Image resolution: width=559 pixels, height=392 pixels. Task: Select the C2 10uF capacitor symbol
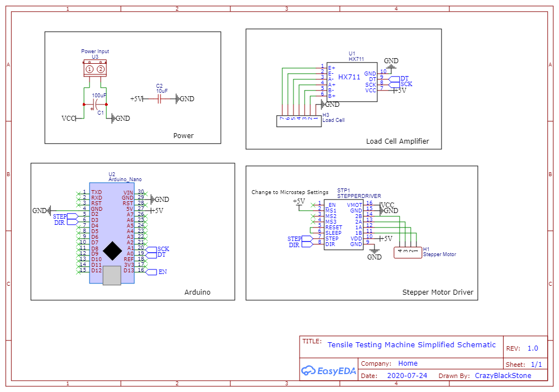(x=159, y=99)
